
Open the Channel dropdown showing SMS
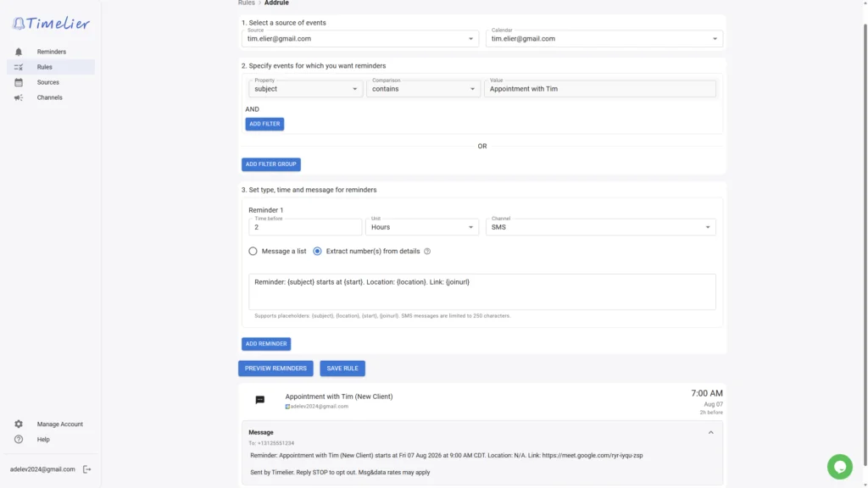click(x=601, y=227)
